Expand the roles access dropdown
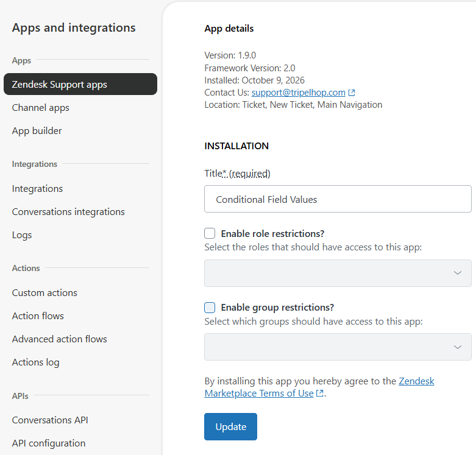 coord(338,273)
